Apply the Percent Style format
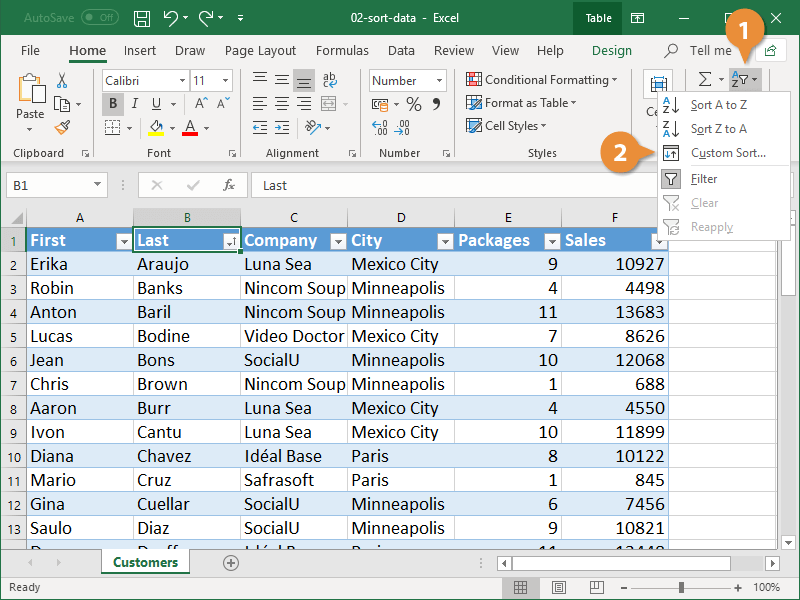This screenshot has height=600, width=800. (416, 103)
